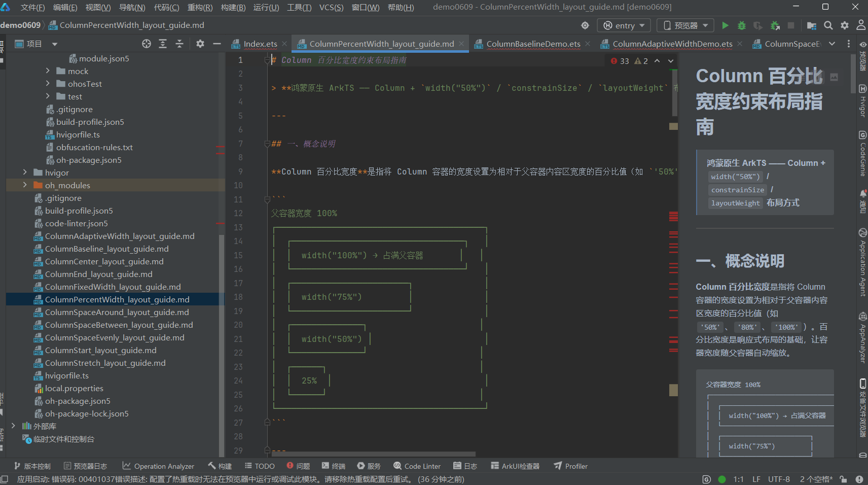
Task: Open the global search magnifier icon
Action: coord(828,25)
